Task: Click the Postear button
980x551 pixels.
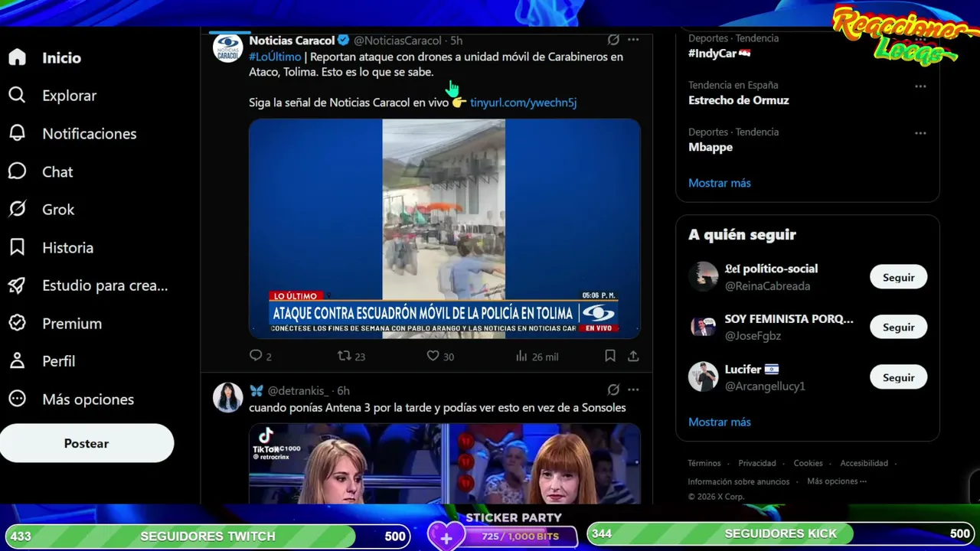Action: [87, 443]
